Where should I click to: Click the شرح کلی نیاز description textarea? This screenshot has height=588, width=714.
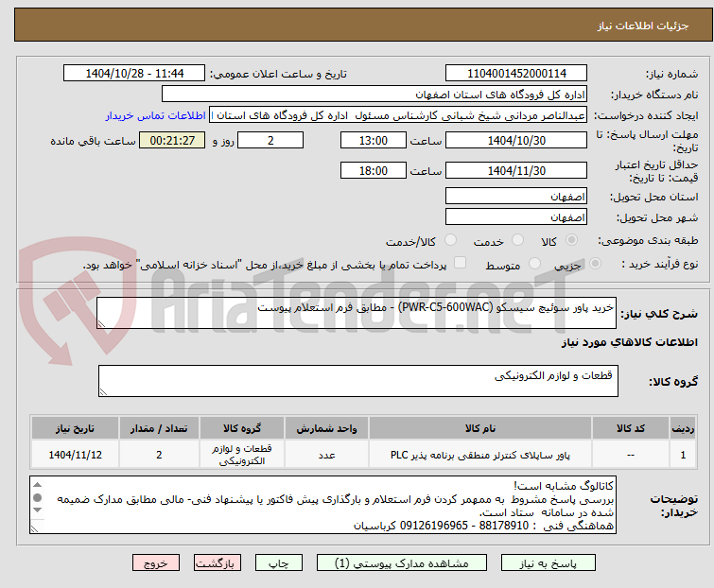[357, 313]
